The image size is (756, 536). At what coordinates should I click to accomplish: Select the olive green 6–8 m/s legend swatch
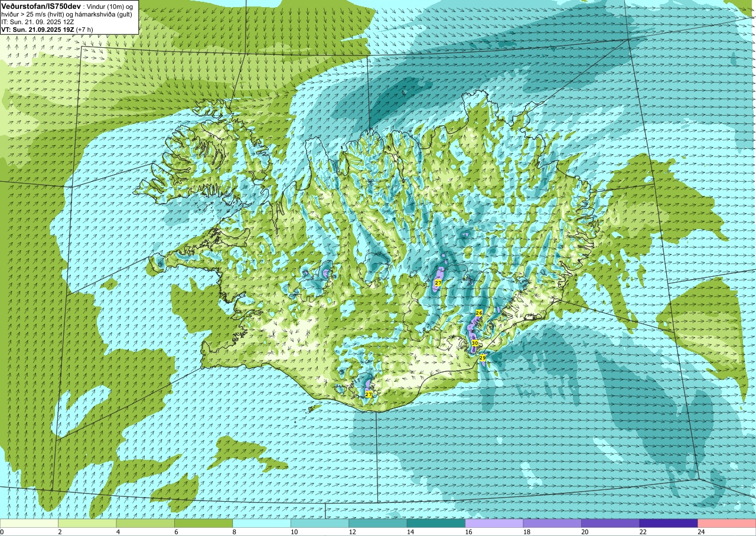coord(204,523)
